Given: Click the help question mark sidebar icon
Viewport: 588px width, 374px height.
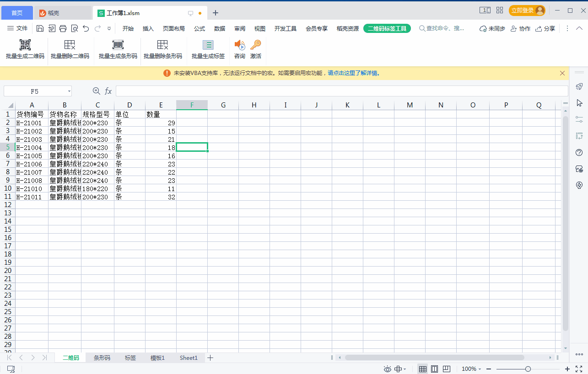Looking at the screenshot, I should tap(579, 152).
